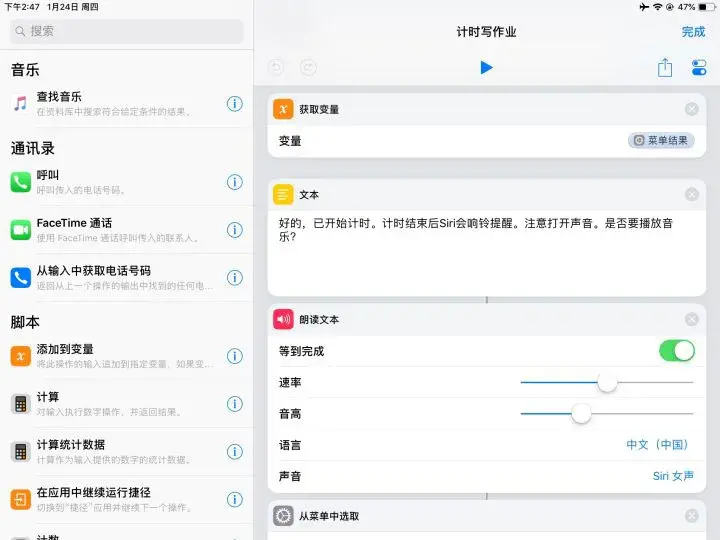Add 在应用中继续运行捷径 action
Image resolution: width=720 pixels, height=540 pixels.
tap(127, 500)
